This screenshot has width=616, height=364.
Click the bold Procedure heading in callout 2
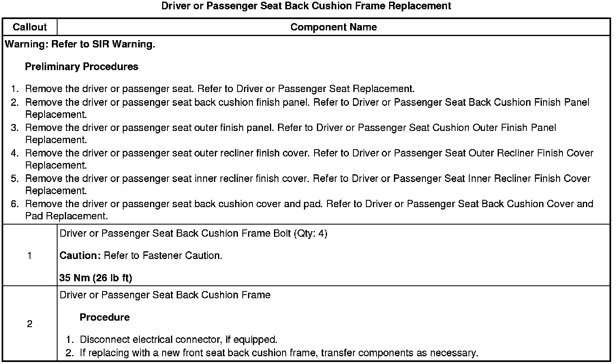105,317
